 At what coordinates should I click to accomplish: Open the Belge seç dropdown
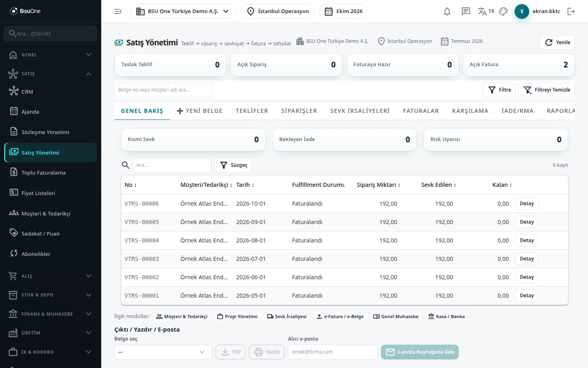(163, 352)
